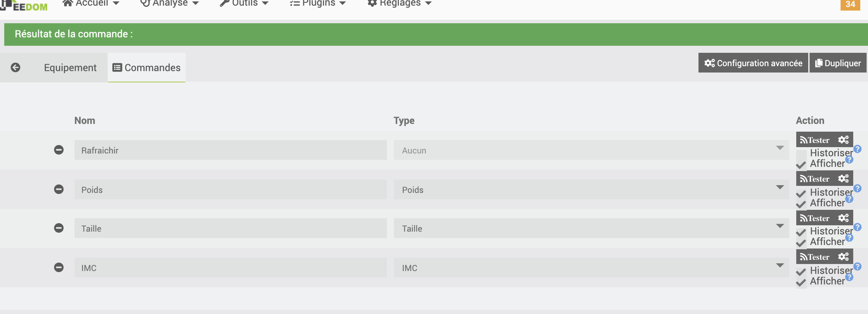Open the IMC type selector
This screenshot has width=868, height=314.
[591, 268]
